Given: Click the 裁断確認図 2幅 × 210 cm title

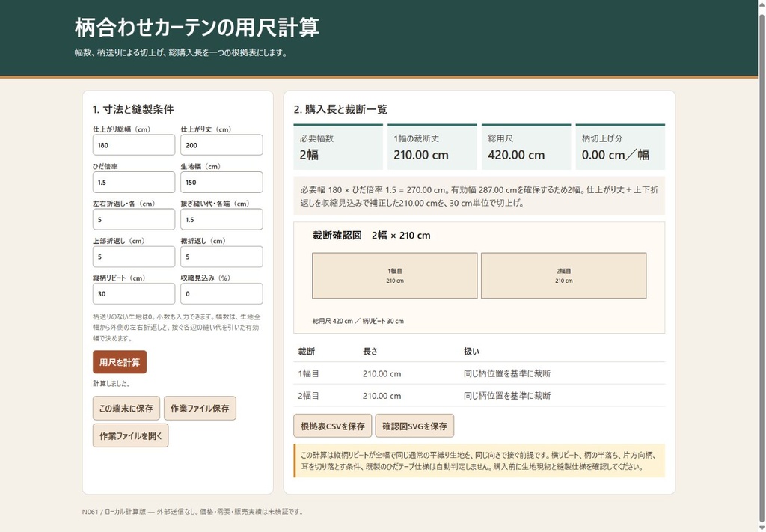Looking at the screenshot, I should 371,236.
